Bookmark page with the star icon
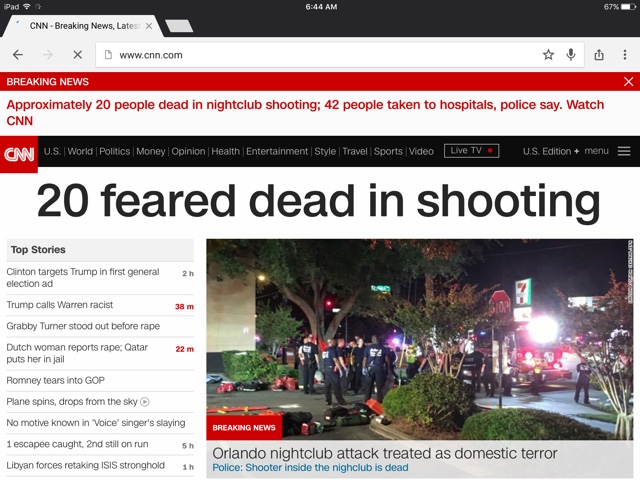Image resolution: width=640 pixels, height=480 pixels. 548,55
